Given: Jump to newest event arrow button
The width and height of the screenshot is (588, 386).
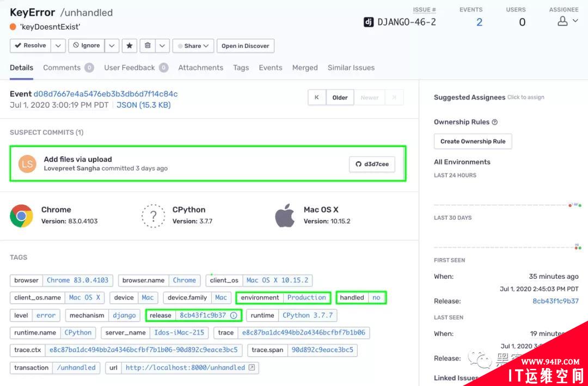Looking at the screenshot, I should [x=394, y=97].
